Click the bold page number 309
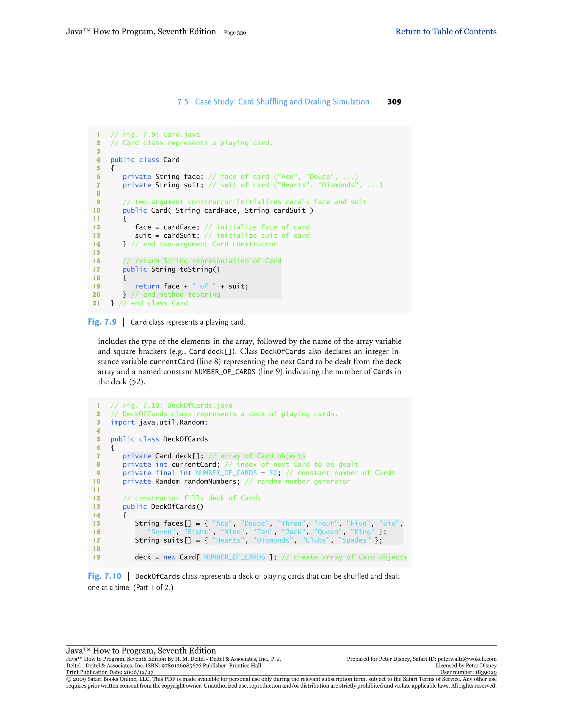 tap(394, 102)
